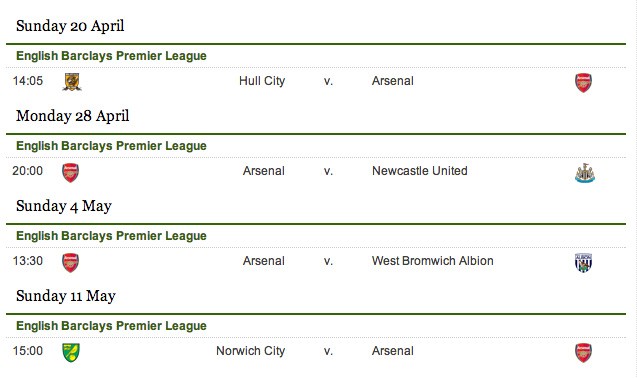
Task: Click Arsenal in the 14:05 Hull City match
Action: tap(392, 81)
